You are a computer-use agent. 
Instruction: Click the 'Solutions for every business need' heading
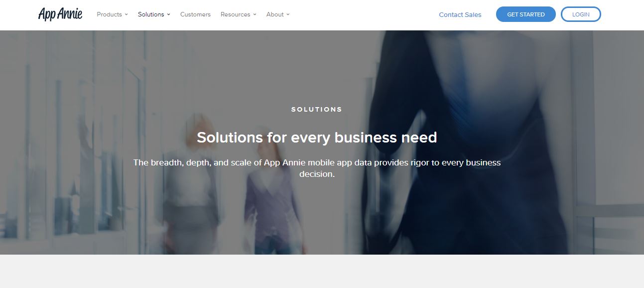(317, 137)
